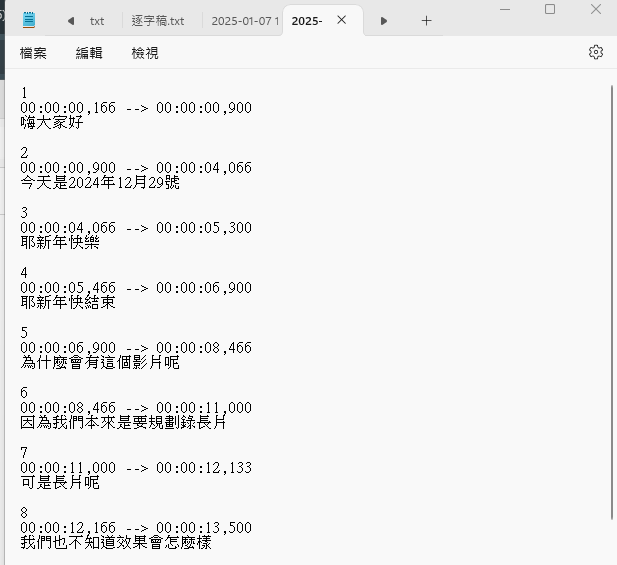Open the 編輯 (Edit) menu
Viewport: 617px width, 565px height.
[x=89, y=53]
